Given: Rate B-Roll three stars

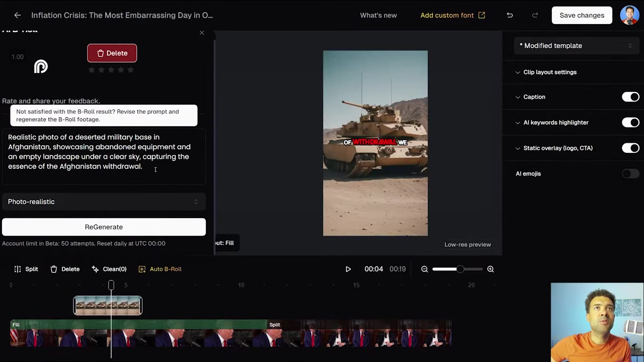Looking at the screenshot, I should coord(111,70).
